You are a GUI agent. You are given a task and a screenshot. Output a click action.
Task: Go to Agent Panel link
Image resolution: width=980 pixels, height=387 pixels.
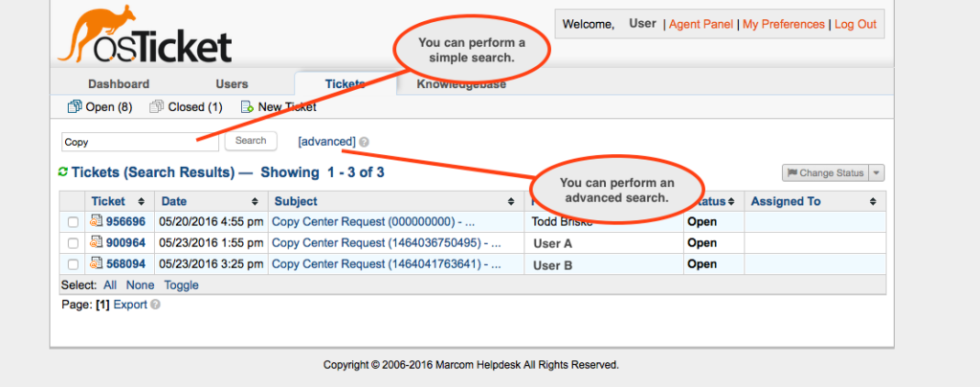point(701,24)
